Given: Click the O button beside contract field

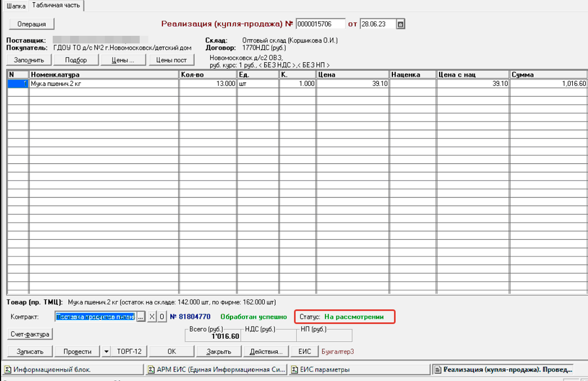Looking at the screenshot, I should 161,316.
